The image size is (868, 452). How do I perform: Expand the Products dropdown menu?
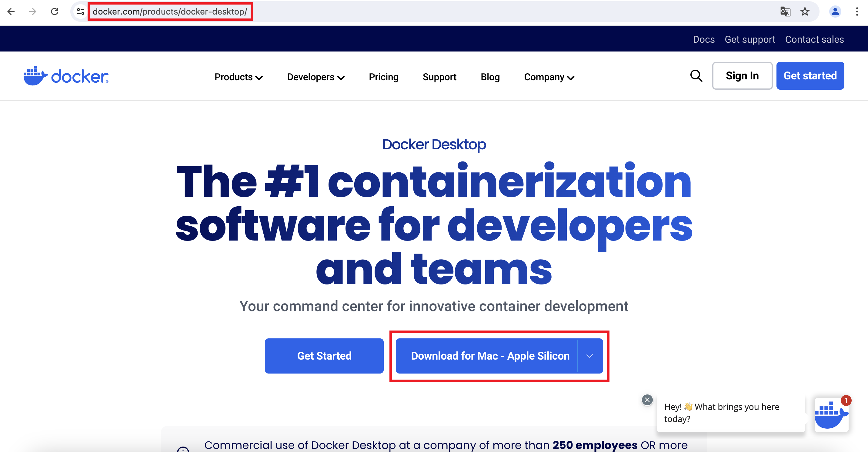coord(238,77)
